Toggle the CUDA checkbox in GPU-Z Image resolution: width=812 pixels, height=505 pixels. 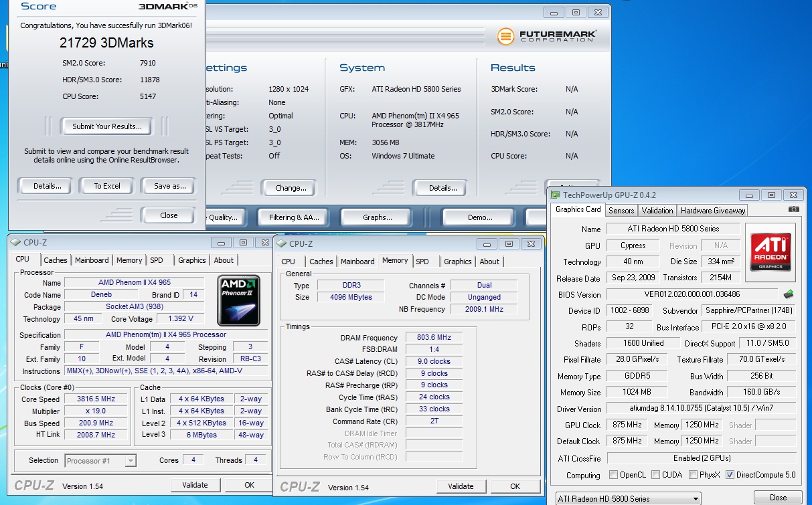click(656, 475)
